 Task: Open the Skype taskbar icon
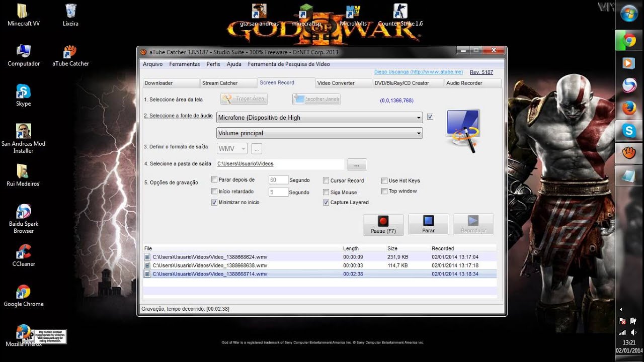629,131
